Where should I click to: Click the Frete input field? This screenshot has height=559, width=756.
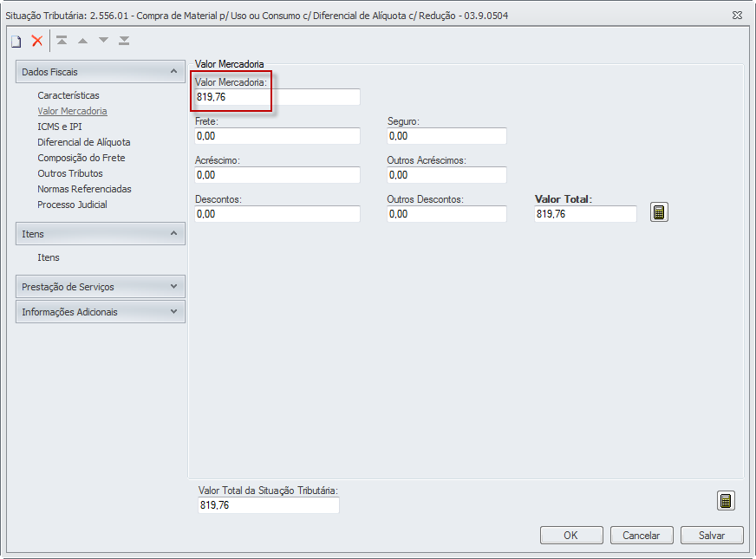(277, 136)
